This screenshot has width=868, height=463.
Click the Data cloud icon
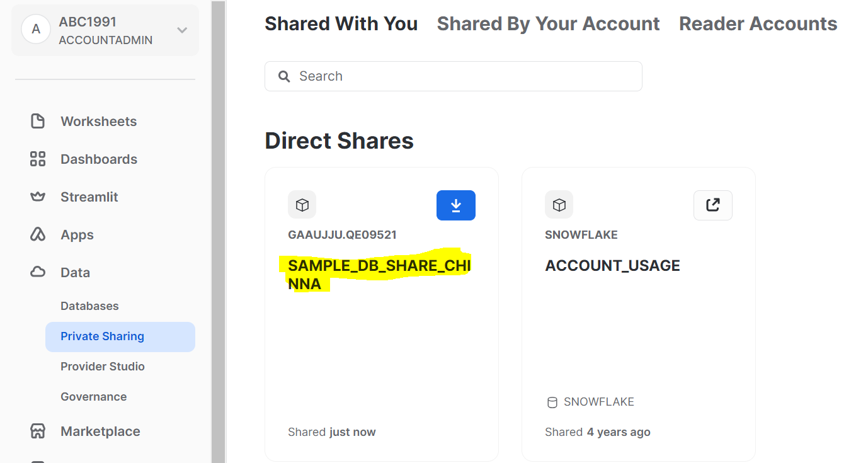tap(38, 272)
